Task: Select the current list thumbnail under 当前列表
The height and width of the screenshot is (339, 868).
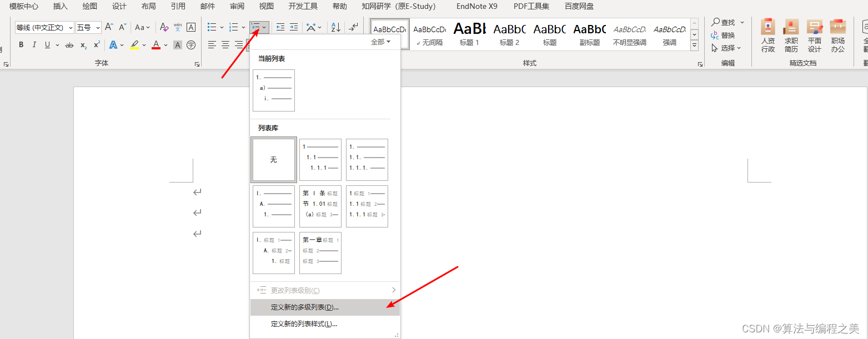Action: (x=274, y=90)
